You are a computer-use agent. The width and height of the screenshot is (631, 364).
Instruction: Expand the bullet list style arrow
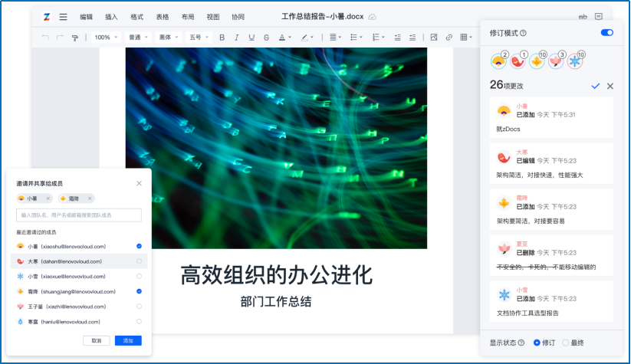[x=361, y=38]
